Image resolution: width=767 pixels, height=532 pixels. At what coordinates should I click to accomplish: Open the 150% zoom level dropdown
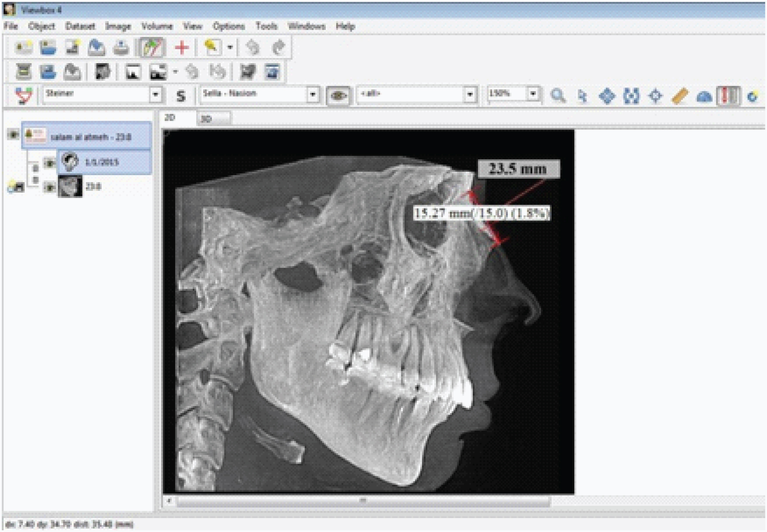(533, 94)
